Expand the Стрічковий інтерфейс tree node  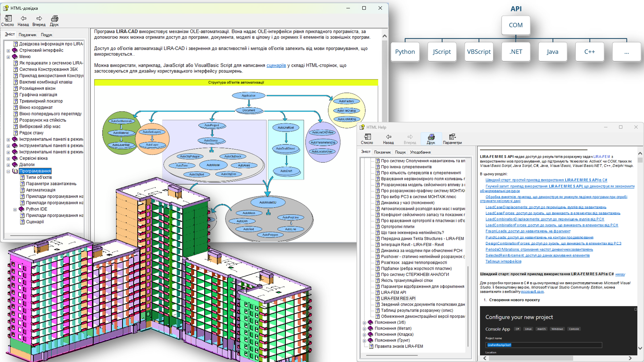[x=8, y=51]
